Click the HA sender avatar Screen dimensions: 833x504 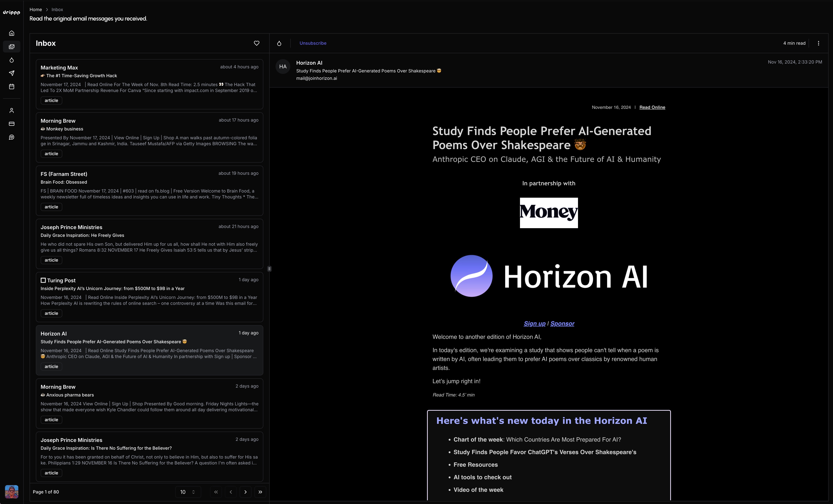coord(283,67)
